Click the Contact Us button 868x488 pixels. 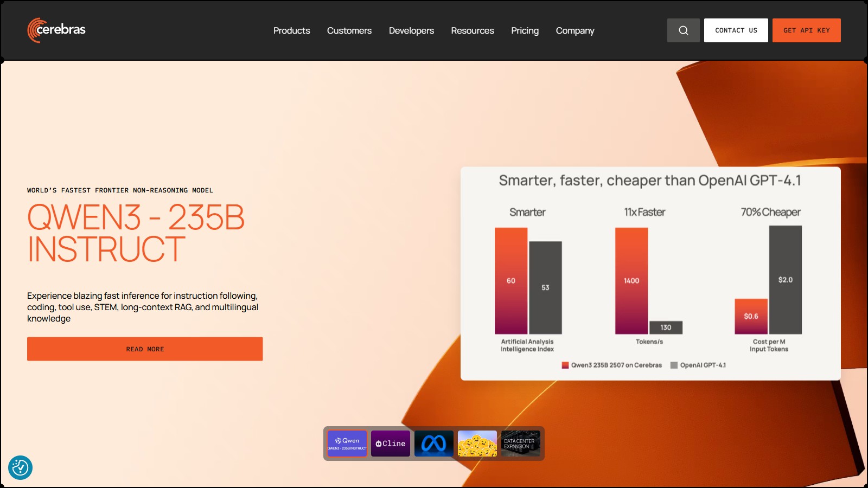pos(736,30)
